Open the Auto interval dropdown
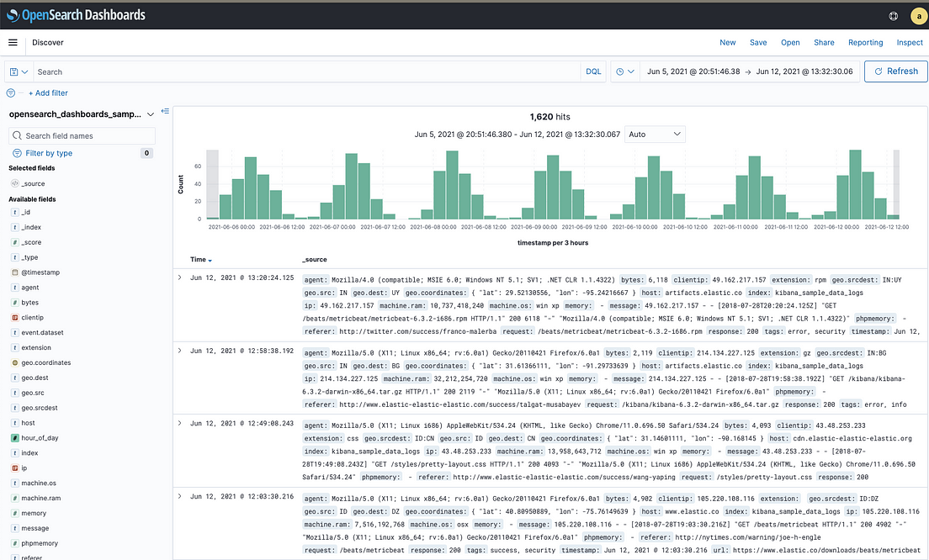The image size is (929, 560). point(655,135)
